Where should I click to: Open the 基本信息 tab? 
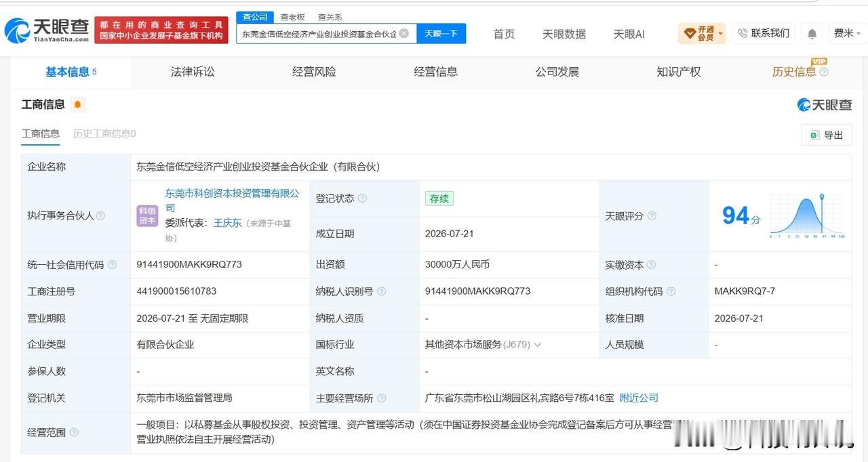point(71,72)
